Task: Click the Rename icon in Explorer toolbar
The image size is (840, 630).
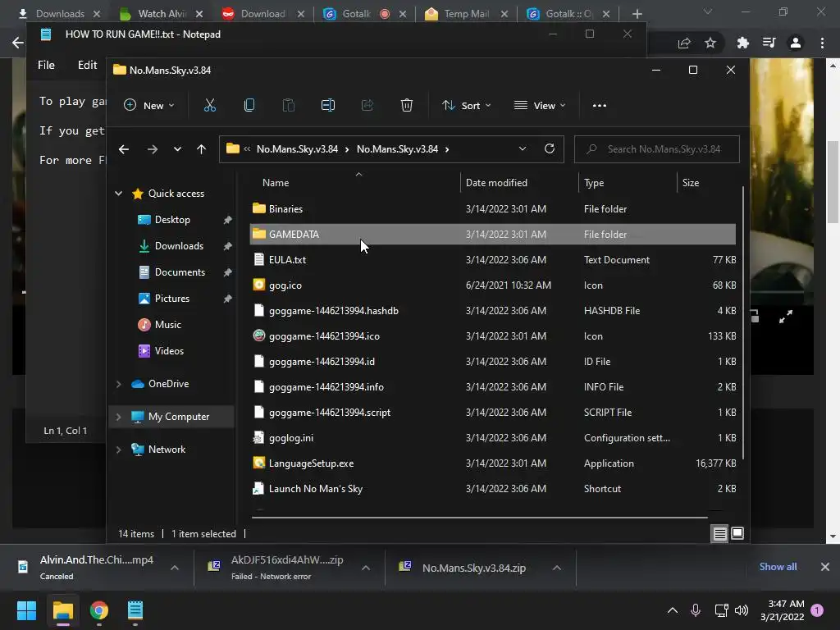Action: (328, 106)
